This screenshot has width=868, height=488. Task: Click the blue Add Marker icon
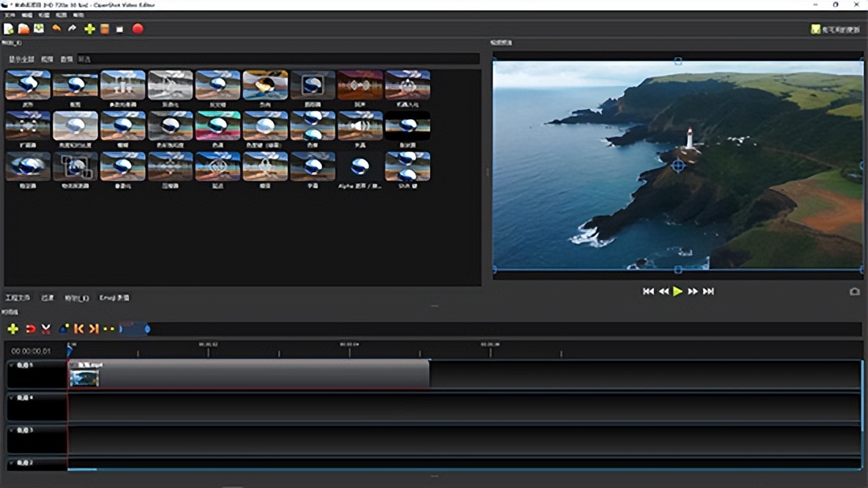(64, 328)
